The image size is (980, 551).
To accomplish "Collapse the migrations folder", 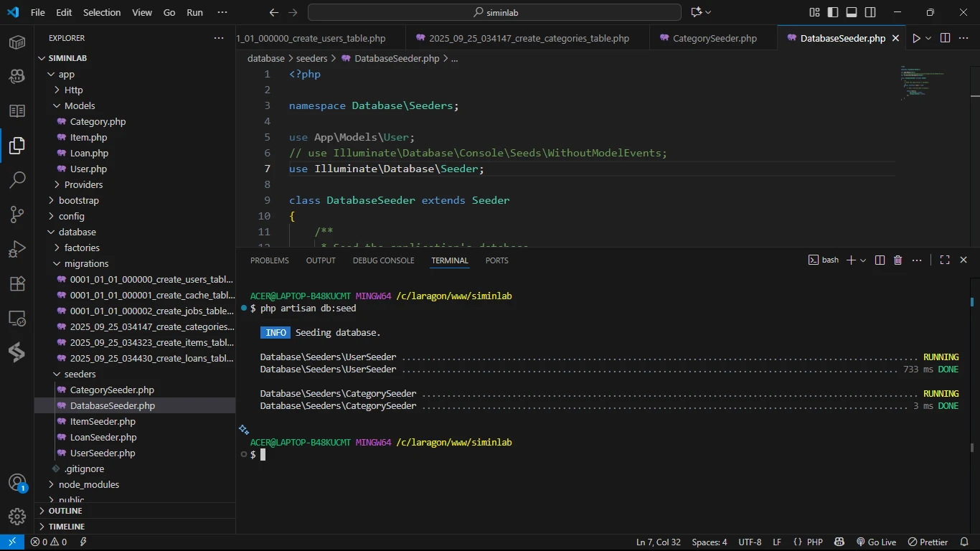I will 86,263.
